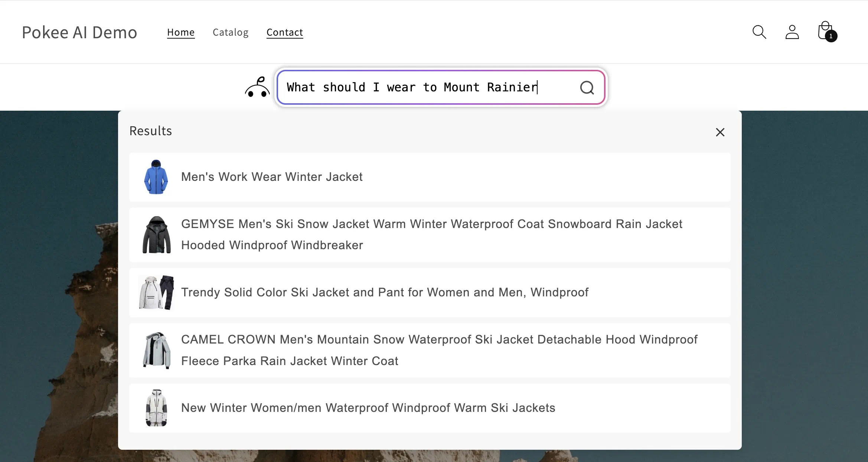Click the header search magnifier icon

759,32
